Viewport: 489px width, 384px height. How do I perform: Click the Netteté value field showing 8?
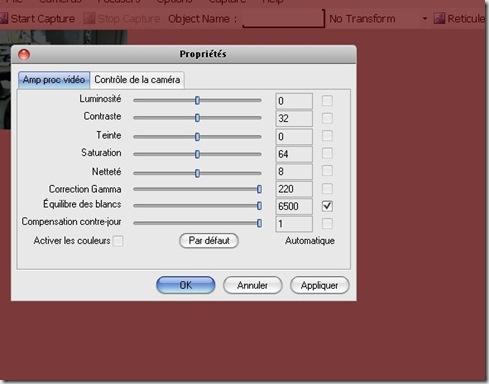pos(294,172)
